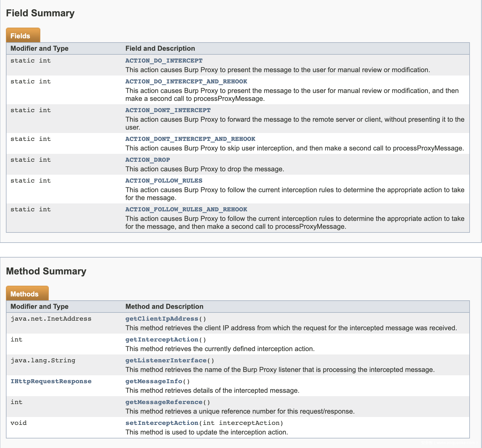Click the Field Summary heading

(x=40, y=13)
